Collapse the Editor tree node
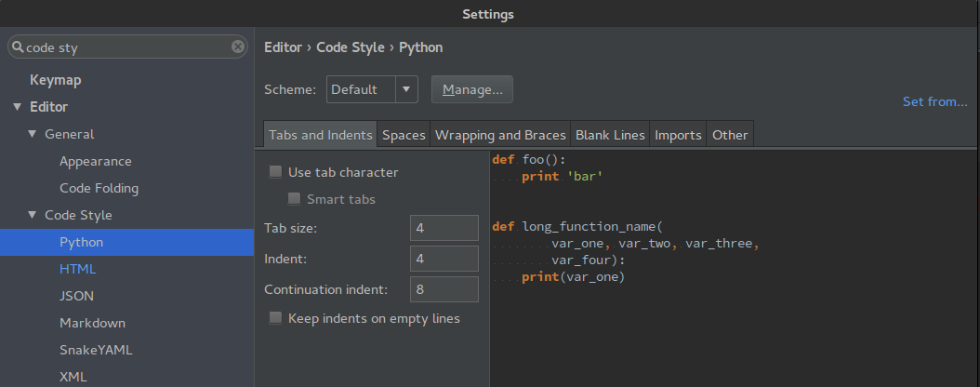The image size is (980, 387). pyautogui.click(x=17, y=107)
